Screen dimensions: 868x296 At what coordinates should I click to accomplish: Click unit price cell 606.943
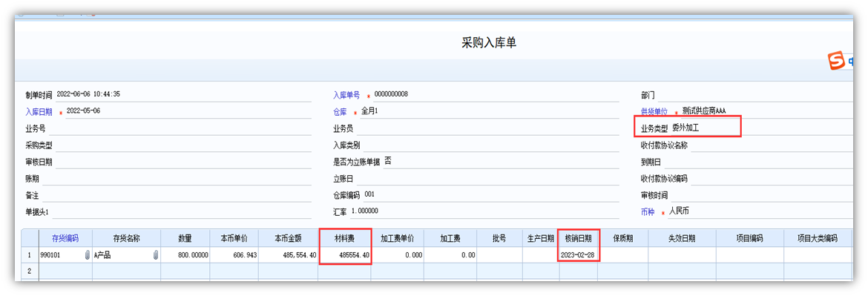[x=234, y=255]
